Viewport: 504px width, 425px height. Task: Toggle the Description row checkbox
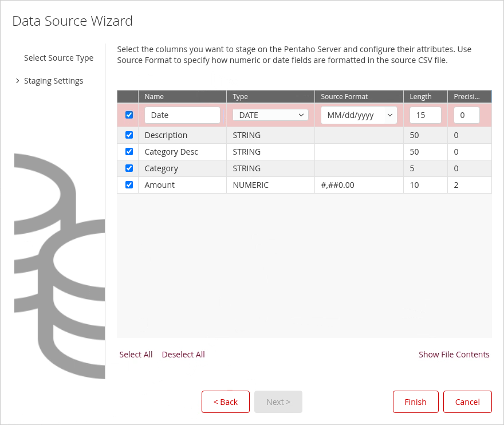[129, 135]
